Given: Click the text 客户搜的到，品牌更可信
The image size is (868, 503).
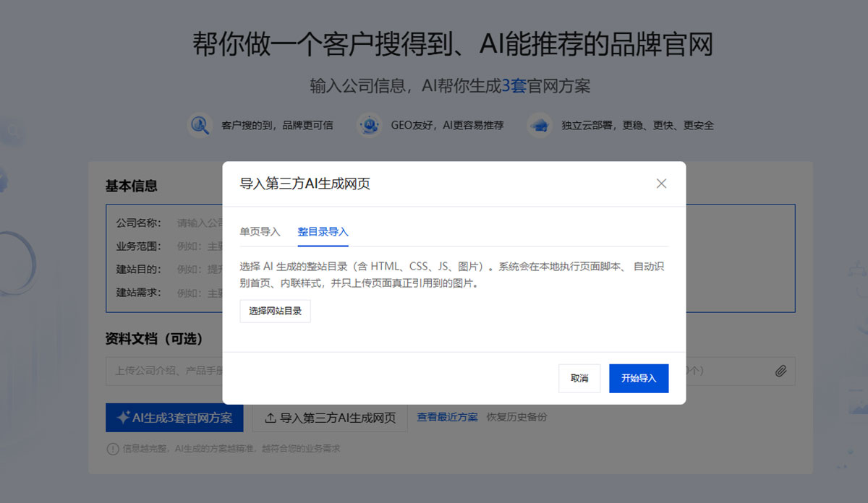Looking at the screenshot, I should pyautogui.click(x=277, y=125).
